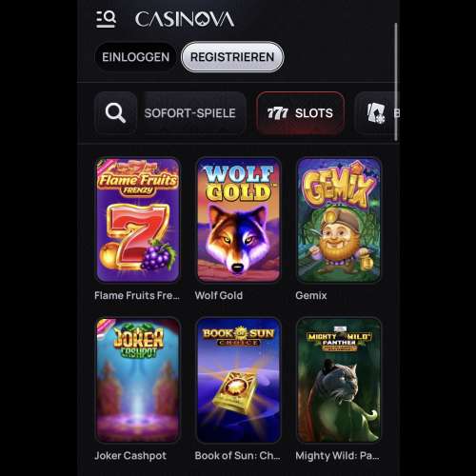476x476 pixels.
Task: Select the playing cards category icon
Action: click(376, 113)
